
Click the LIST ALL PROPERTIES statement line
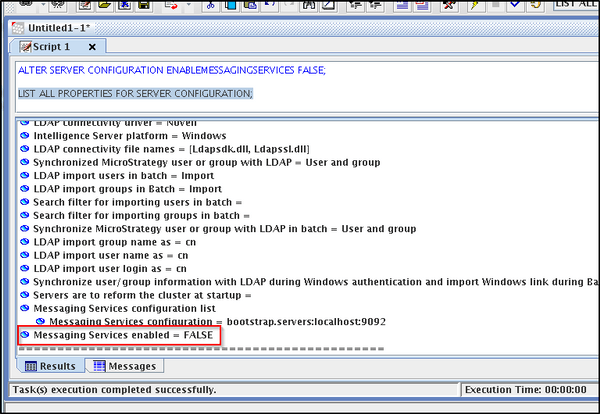coord(135,94)
